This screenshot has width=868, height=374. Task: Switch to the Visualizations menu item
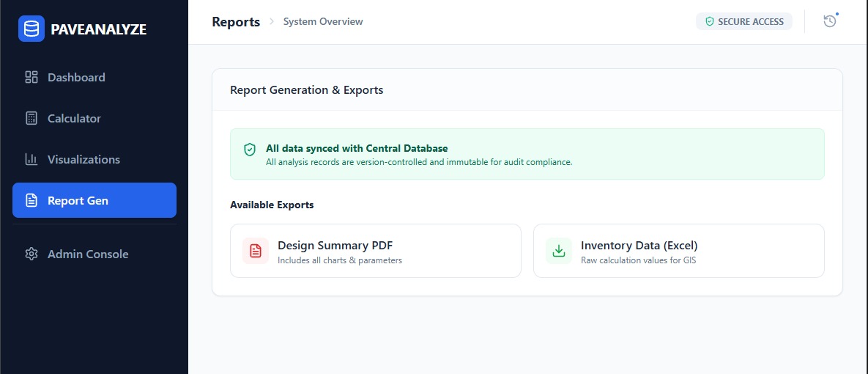tap(84, 159)
